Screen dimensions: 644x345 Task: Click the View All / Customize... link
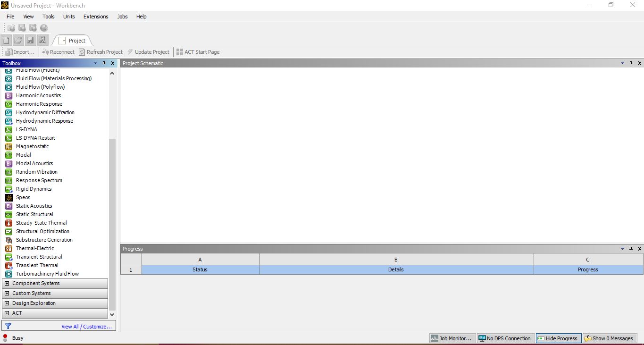tap(86, 327)
